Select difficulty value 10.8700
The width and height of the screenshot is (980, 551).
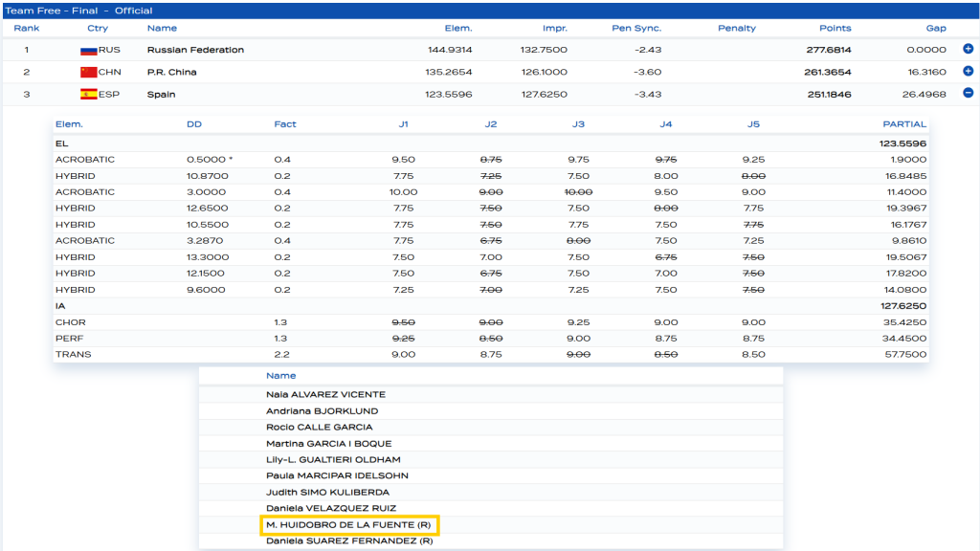[x=208, y=176]
